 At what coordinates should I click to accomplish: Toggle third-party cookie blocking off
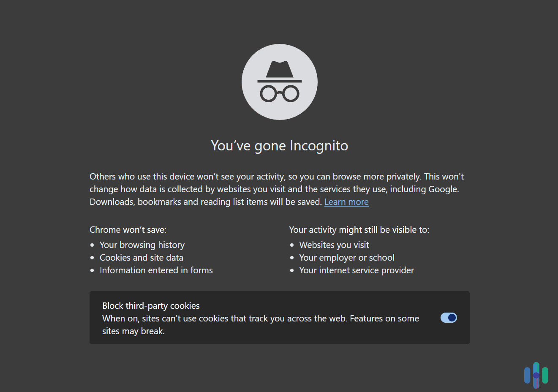(x=449, y=318)
